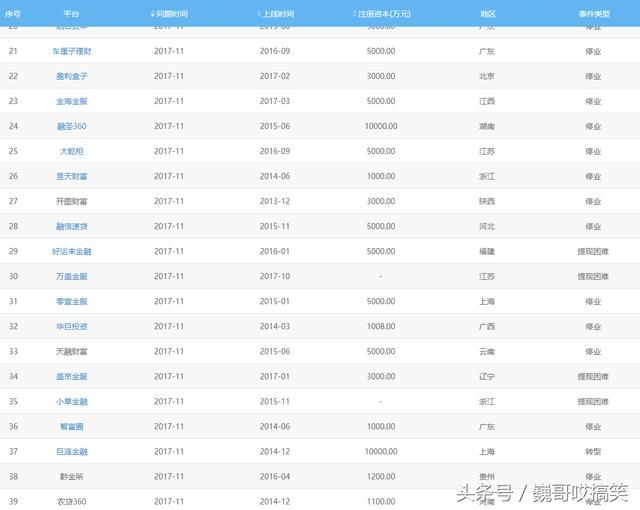This screenshot has width=640, height=510.
Task: Select the 天融财富 cell in row 33
Action: pyautogui.click(x=71, y=351)
